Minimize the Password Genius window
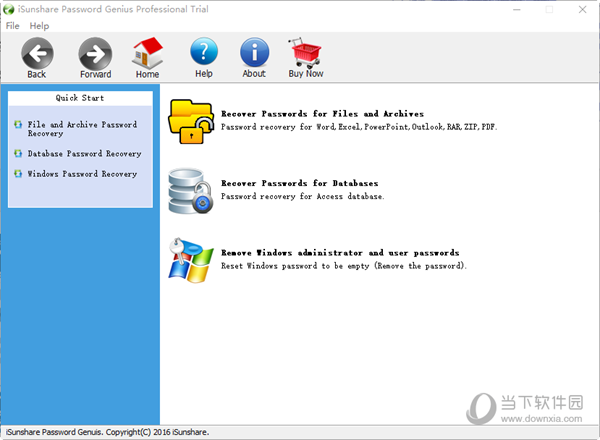This screenshot has height=440, width=600. (517, 10)
